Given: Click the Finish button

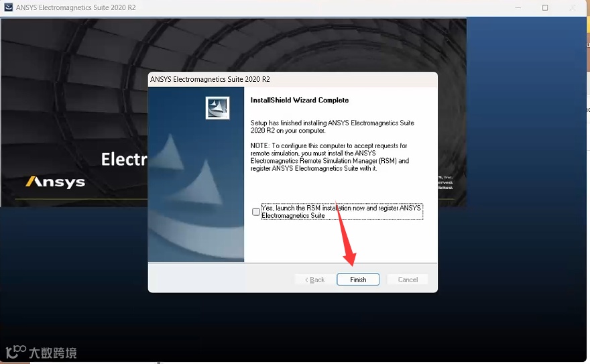Looking at the screenshot, I should pos(358,280).
